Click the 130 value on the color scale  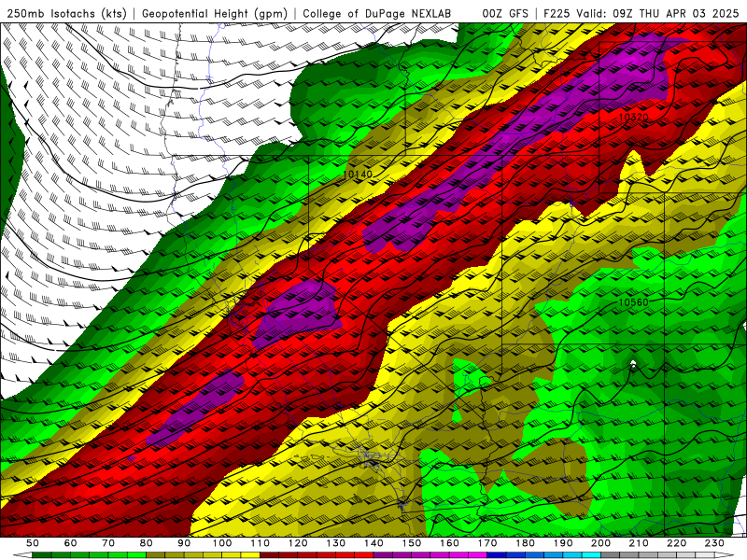pyautogui.click(x=335, y=543)
